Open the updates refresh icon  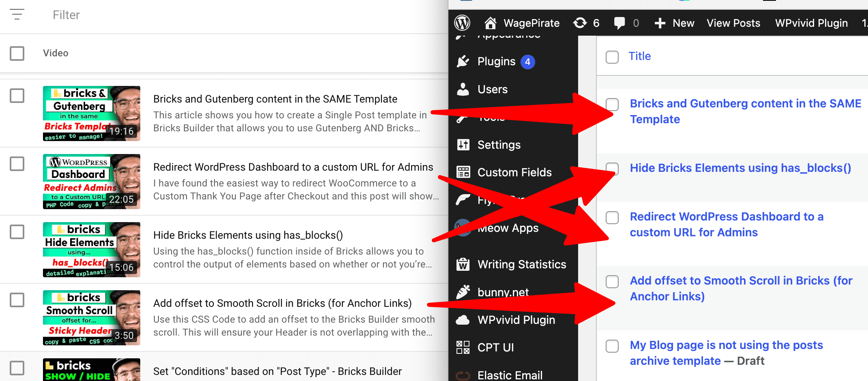(580, 23)
